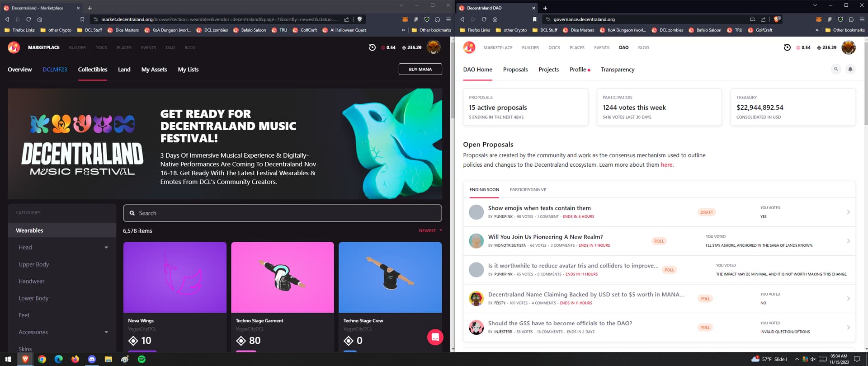
Task: Open File Explorer from the taskbar
Action: coord(108,359)
